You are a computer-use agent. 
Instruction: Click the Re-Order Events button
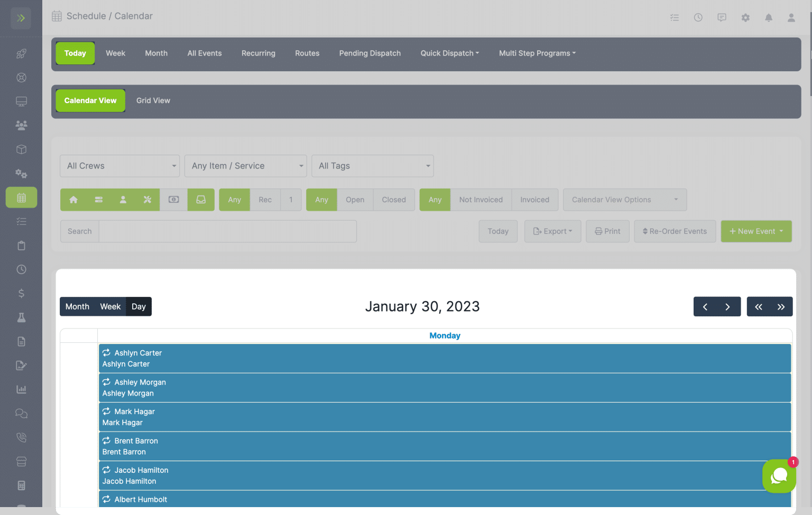(675, 231)
